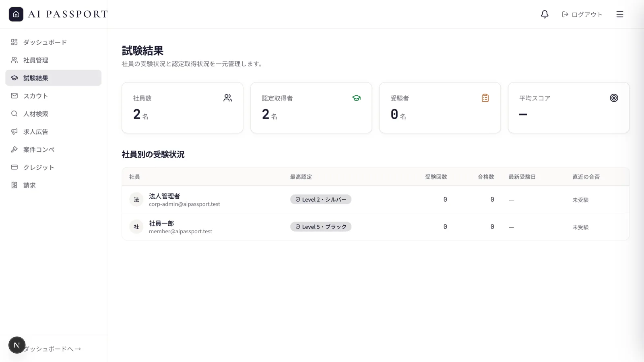The width and height of the screenshot is (644, 362).
Task: Click the 社 avatar for 社員一郎
Action: click(x=136, y=227)
